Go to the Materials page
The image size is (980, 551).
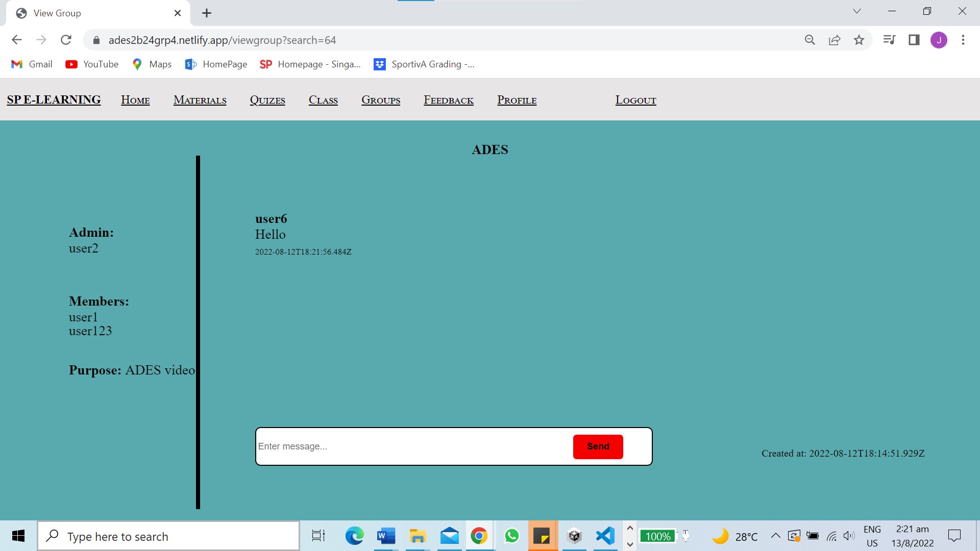coord(200,100)
